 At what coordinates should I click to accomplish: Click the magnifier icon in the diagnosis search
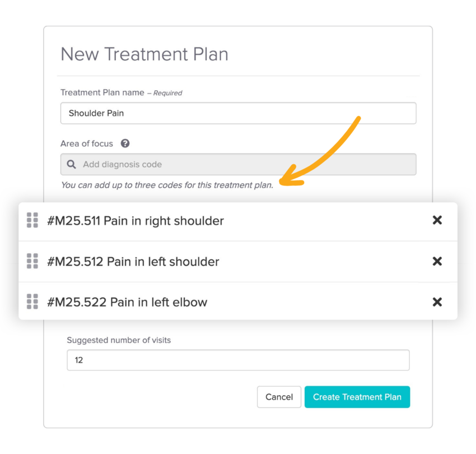pos(72,164)
